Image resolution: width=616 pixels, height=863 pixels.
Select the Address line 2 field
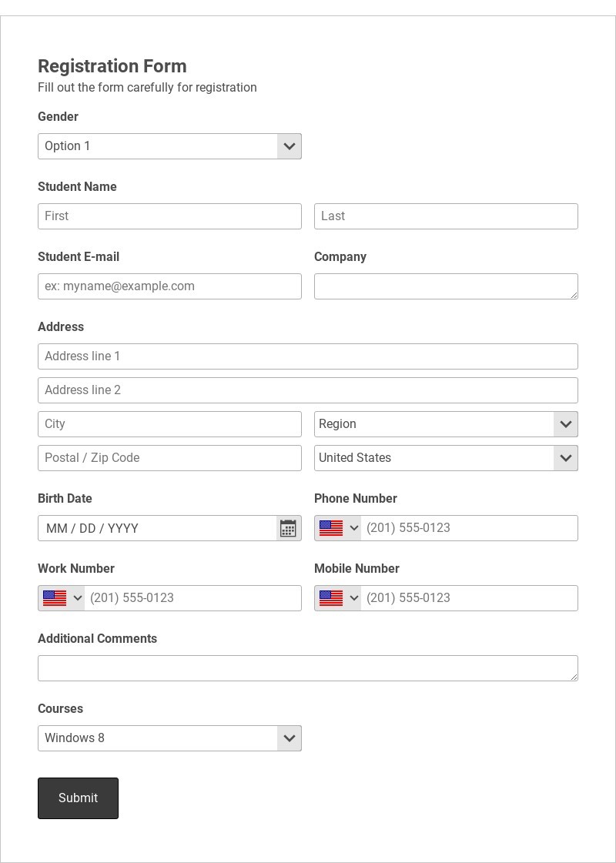coord(308,390)
